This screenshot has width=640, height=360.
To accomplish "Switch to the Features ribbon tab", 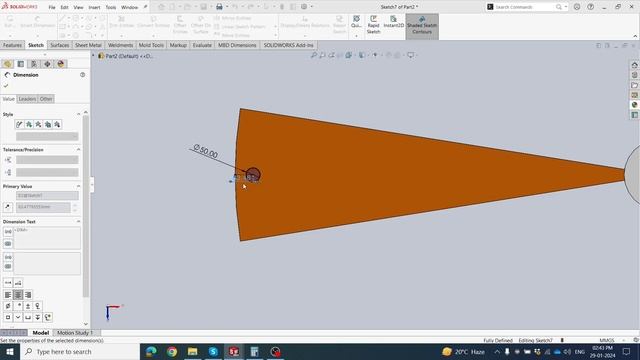I will [x=12, y=45].
